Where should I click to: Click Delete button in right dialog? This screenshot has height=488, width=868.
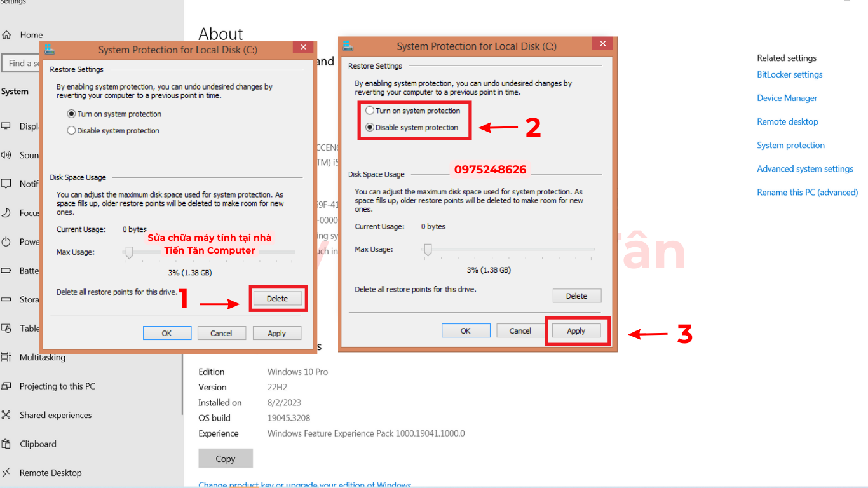click(x=576, y=296)
